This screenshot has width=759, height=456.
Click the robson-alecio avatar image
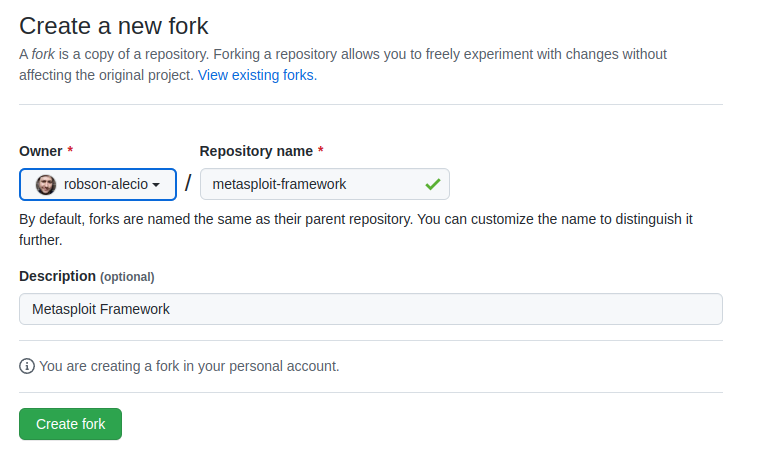click(x=46, y=185)
